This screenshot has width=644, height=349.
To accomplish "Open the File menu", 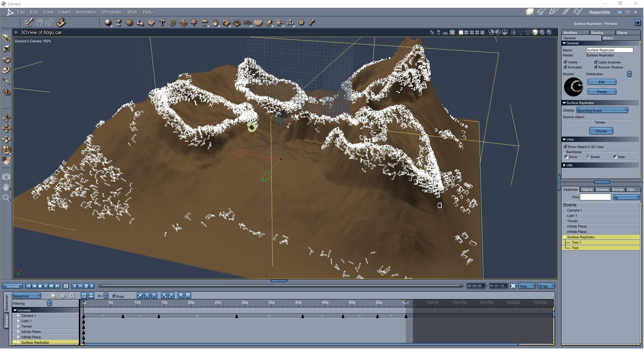I will coord(21,12).
